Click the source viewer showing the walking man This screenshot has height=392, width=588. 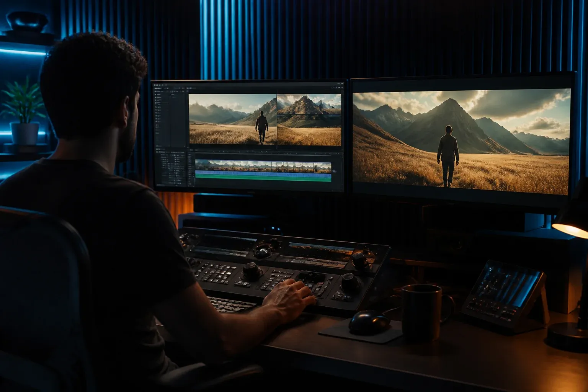pos(233,119)
